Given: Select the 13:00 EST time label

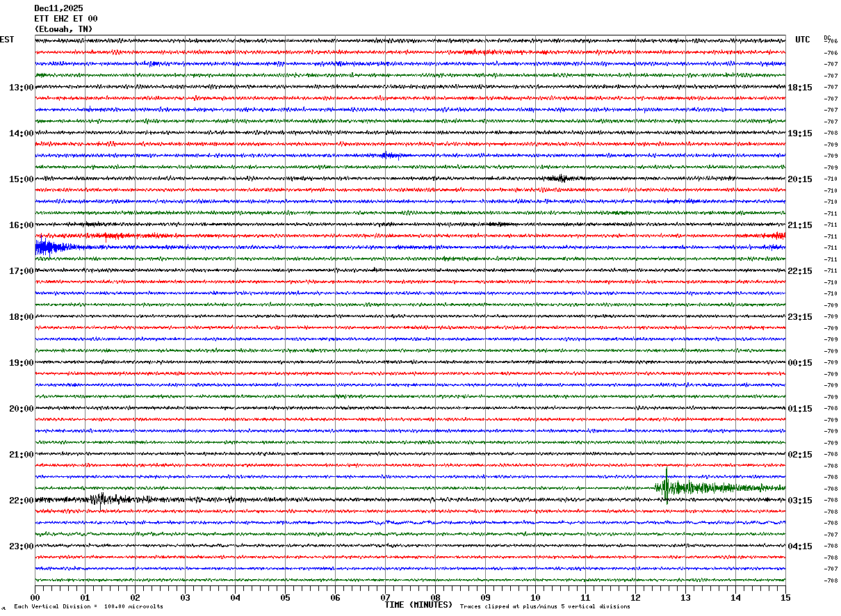Looking at the screenshot, I should [21, 88].
